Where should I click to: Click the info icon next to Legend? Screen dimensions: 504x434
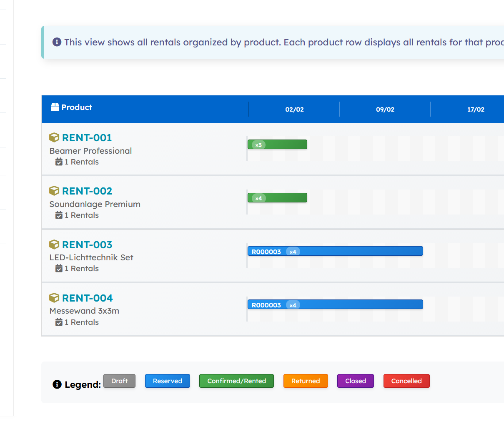pos(57,384)
